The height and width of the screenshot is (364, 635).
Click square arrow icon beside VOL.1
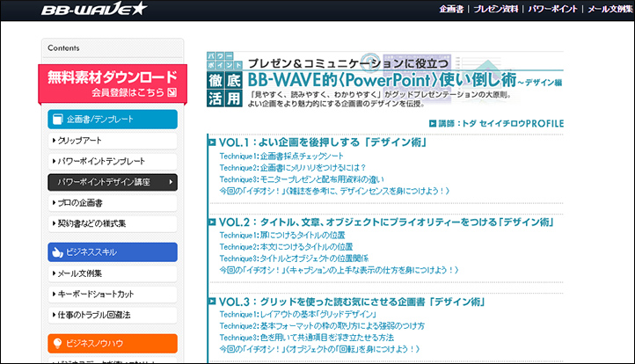[212, 142]
